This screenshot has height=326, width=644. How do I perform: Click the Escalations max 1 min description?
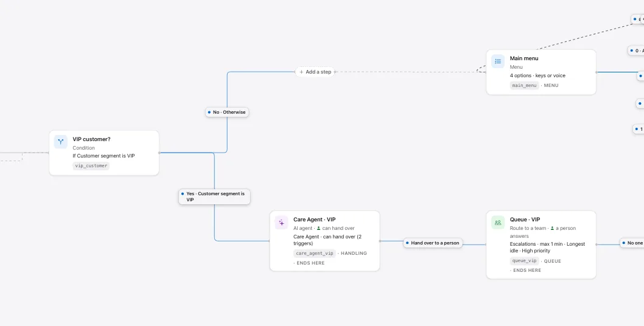coord(547,247)
